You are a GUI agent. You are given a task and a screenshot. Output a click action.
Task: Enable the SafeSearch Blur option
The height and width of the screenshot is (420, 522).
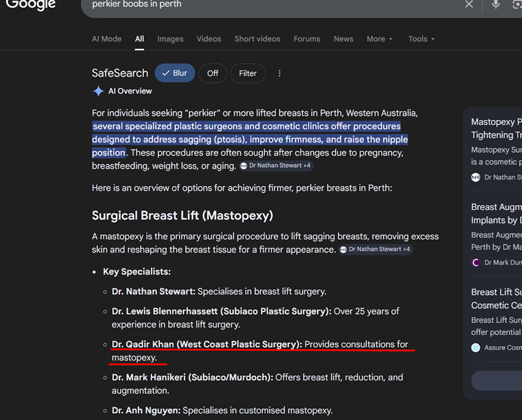(175, 73)
